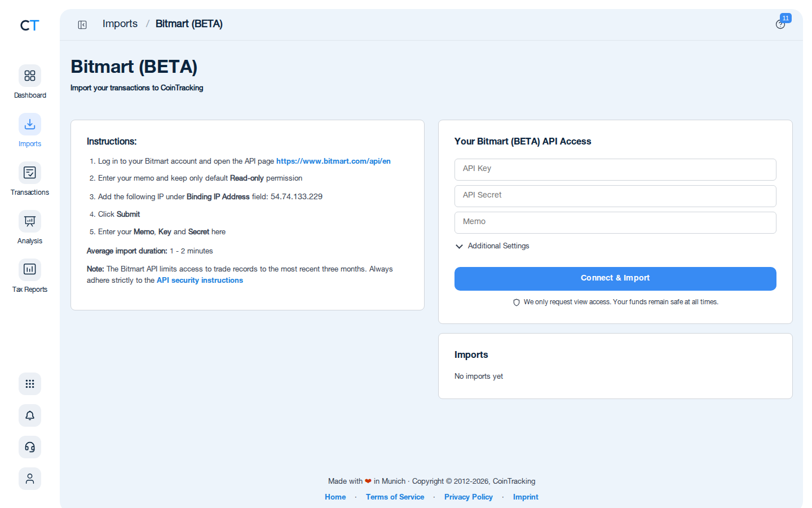Select the Bitmart (BETA) breadcrumb

pos(189,24)
